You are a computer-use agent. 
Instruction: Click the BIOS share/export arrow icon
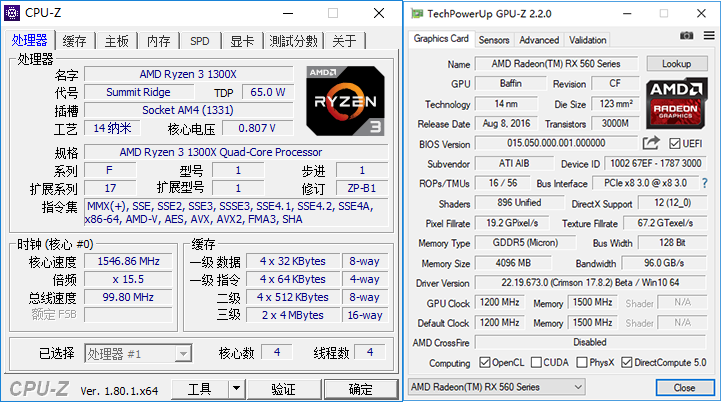tap(651, 143)
